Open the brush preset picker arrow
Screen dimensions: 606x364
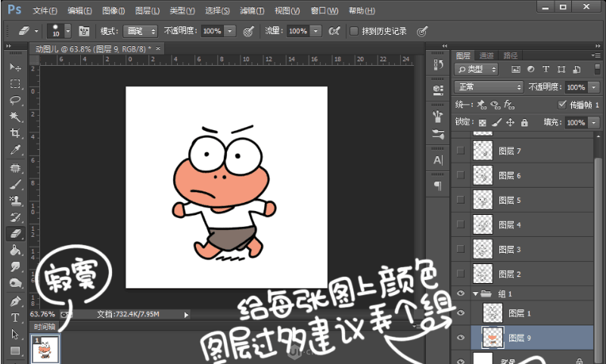tap(68, 31)
